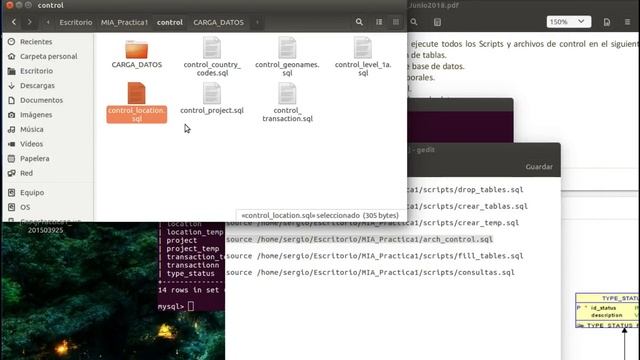Click the arch_control.sql source line in gedit
The image size is (640, 360).
pos(359,239)
